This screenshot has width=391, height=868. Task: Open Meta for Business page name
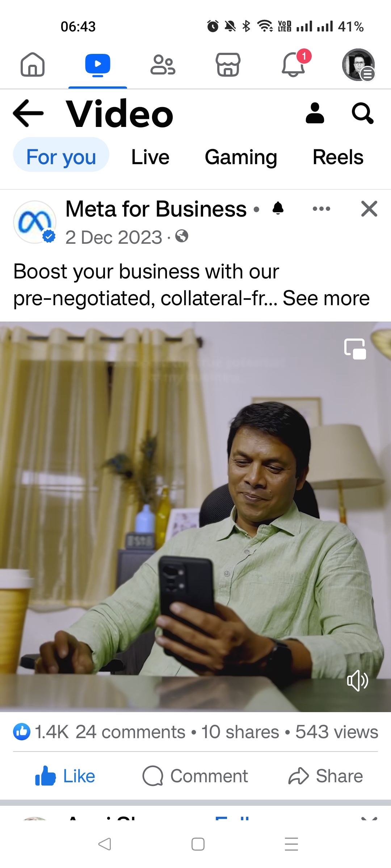point(156,209)
